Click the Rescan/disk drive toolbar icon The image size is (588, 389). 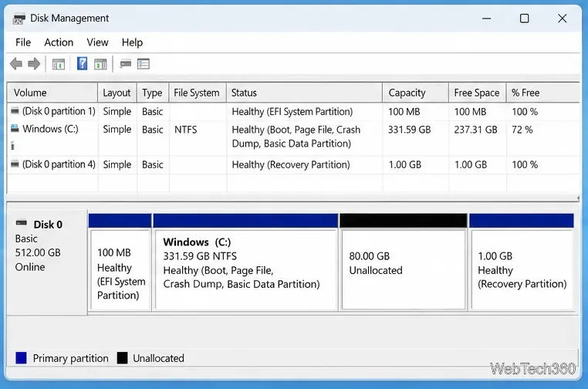click(x=126, y=64)
